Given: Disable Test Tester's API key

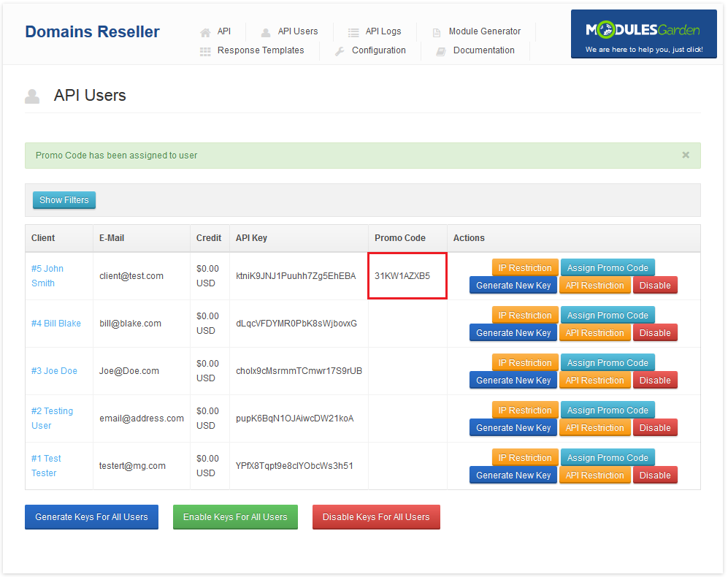Looking at the screenshot, I should point(655,475).
